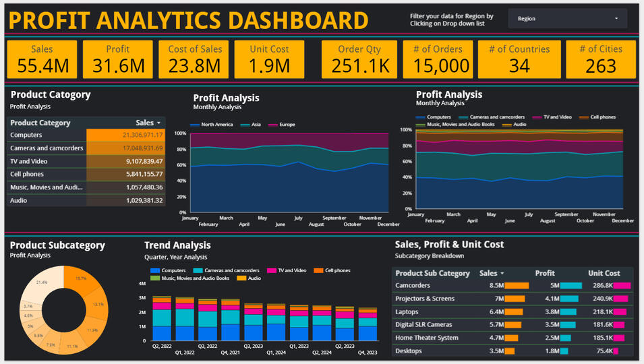Click the Unit Cost column header
The height and width of the screenshot is (364, 644).
(x=604, y=273)
